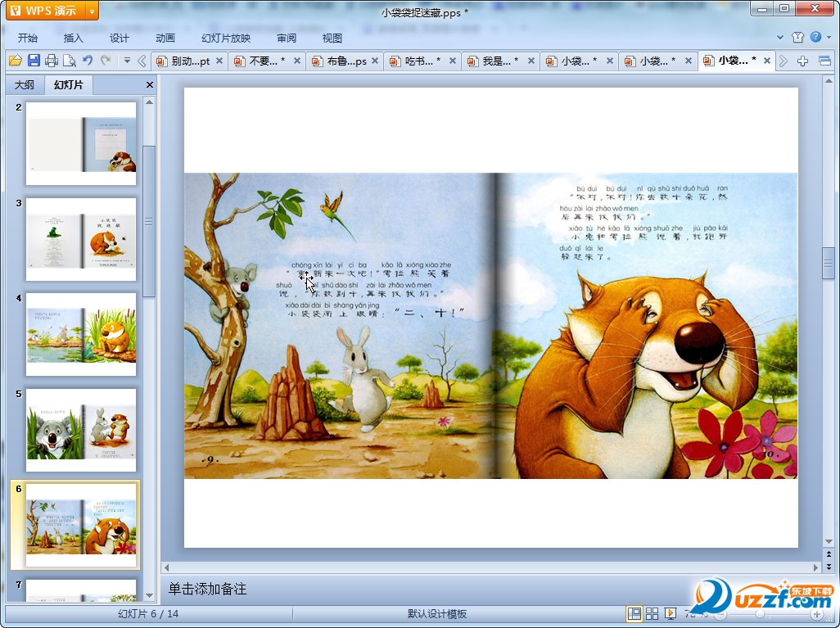Switch to the 大纲 outline tab
The image size is (840, 628).
pyautogui.click(x=24, y=84)
